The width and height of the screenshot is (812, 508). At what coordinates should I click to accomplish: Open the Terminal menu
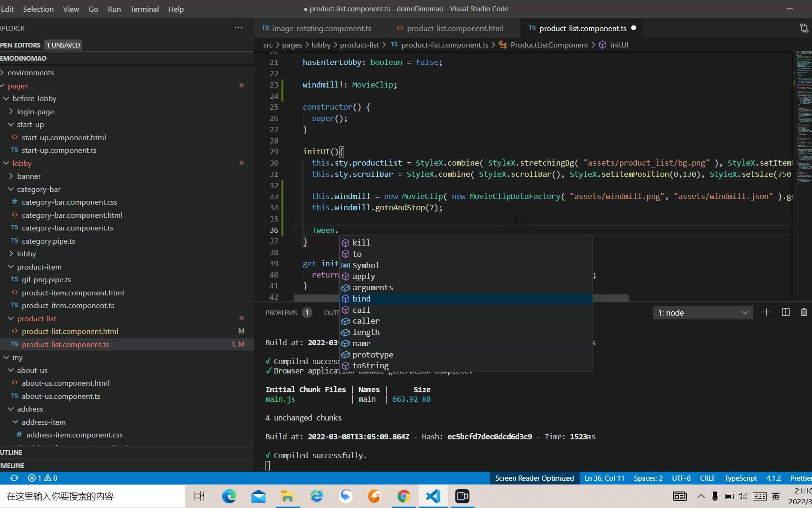144,9
